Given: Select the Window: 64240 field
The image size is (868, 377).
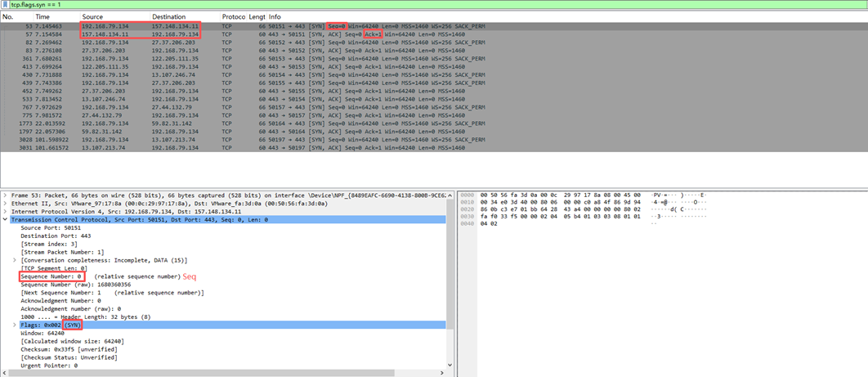Looking at the screenshot, I should pyautogui.click(x=43, y=333).
